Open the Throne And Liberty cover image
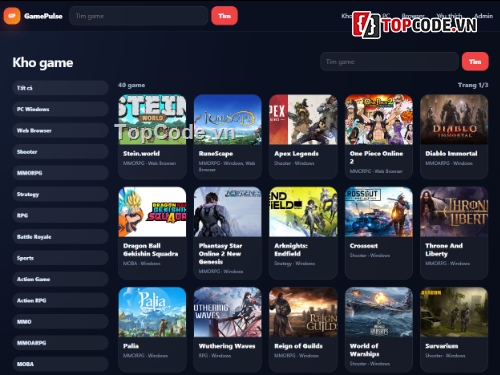Viewport: 500px width, 375px height. [x=454, y=212]
